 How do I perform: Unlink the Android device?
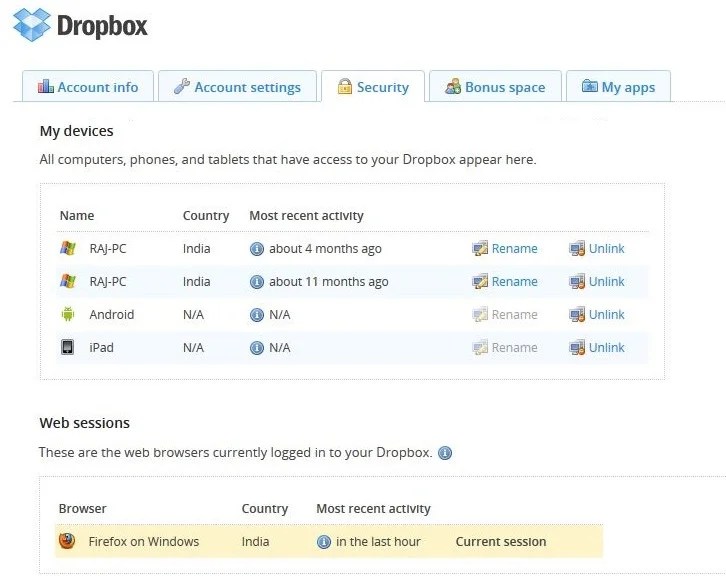pos(607,315)
